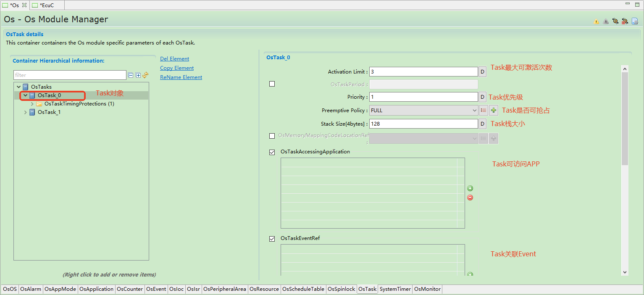Click green add icon for OsTaskAccessingApplication list
The image size is (644, 295).
coord(470,188)
